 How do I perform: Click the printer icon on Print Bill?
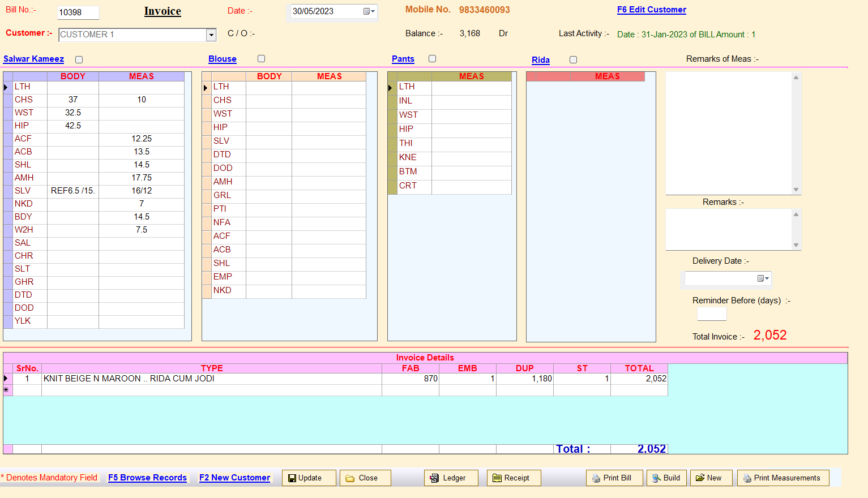click(596, 478)
